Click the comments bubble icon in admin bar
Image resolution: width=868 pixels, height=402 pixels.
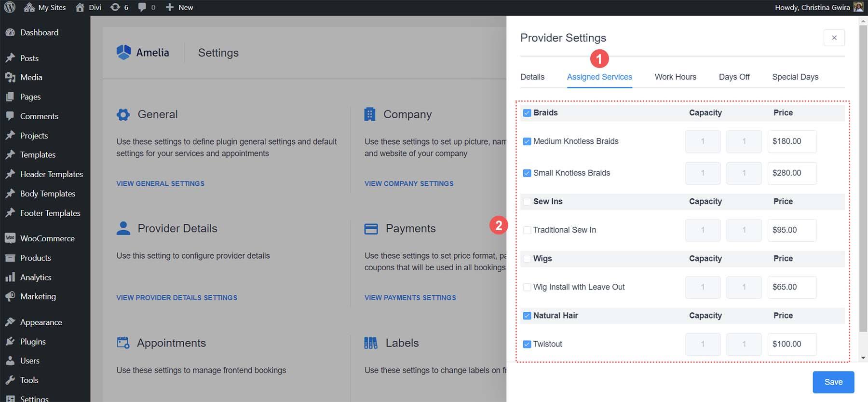(x=142, y=7)
